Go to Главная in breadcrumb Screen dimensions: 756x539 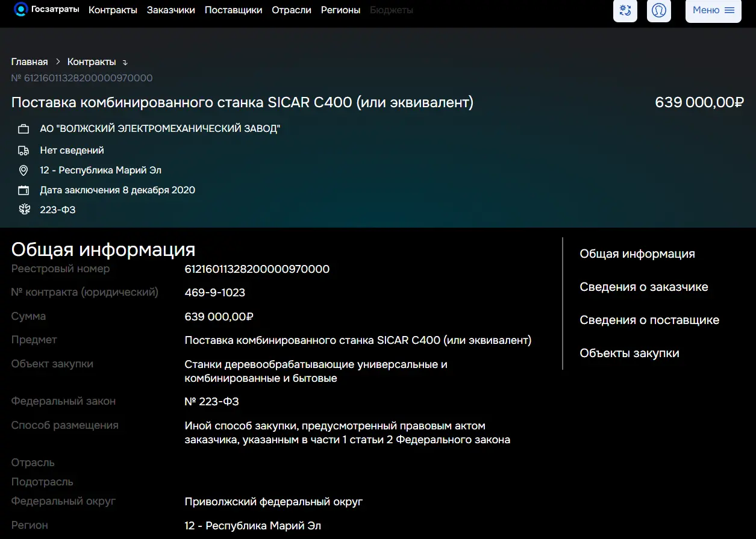[30, 62]
